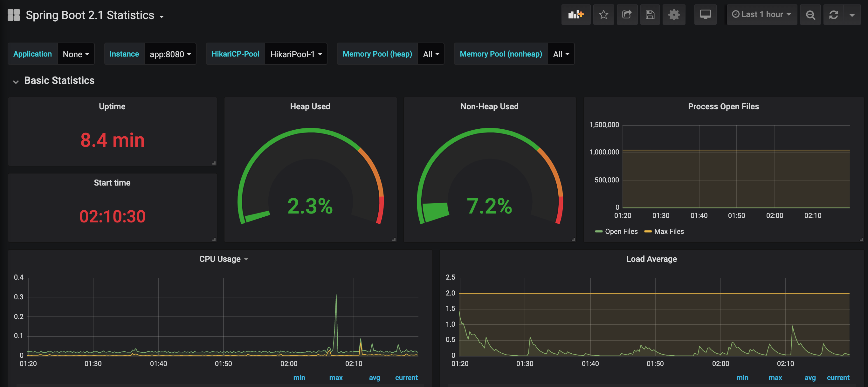Image resolution: width=868 pixels, height=387 pixels.
Task: Click the Add panel icon
Action: [575, 15]
